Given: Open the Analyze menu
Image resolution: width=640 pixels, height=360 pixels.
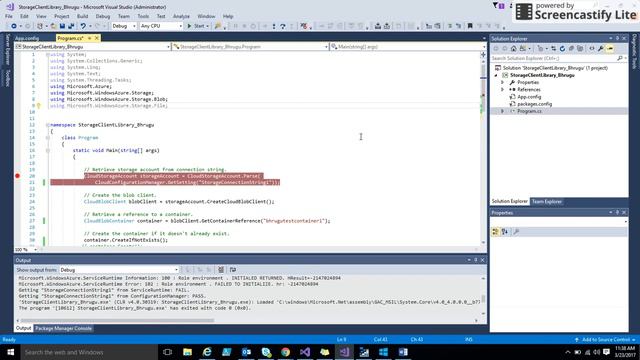Looking at the screenshot, I should point(181,16).
